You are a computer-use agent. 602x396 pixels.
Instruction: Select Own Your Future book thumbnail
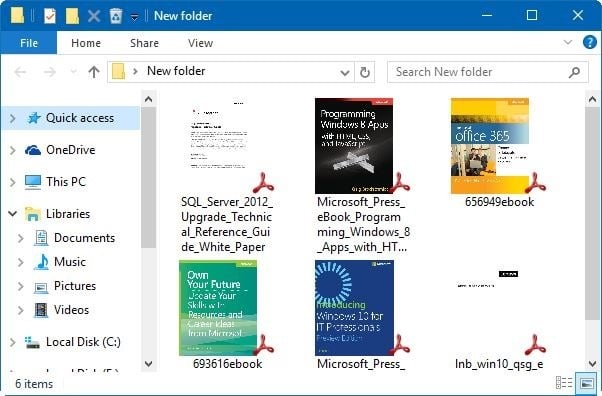coord(218,308)
